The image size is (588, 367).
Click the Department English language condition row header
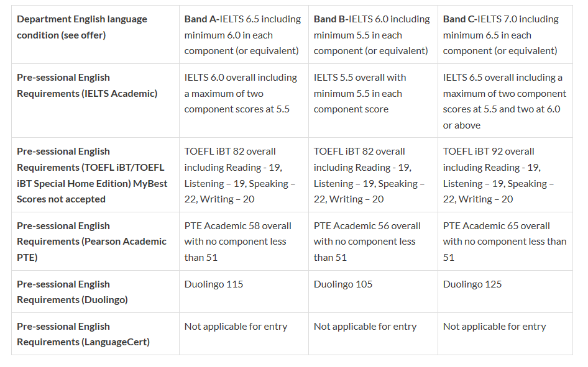[x=82, y=27]
